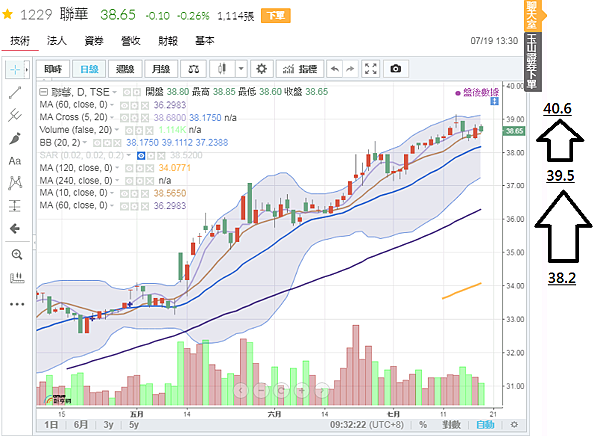The height and width of the screenshot is (448, 600).
Task: Select the trend line drawing tool
Action: coord(15,92)
